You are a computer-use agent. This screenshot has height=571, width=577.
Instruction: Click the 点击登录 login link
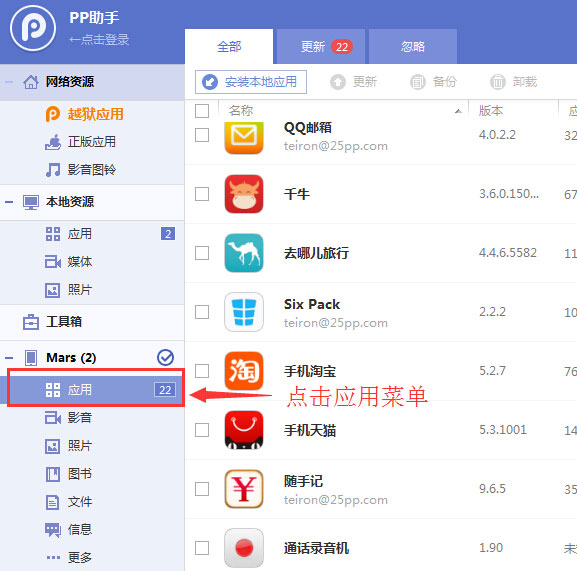click(x=99, y=40)
